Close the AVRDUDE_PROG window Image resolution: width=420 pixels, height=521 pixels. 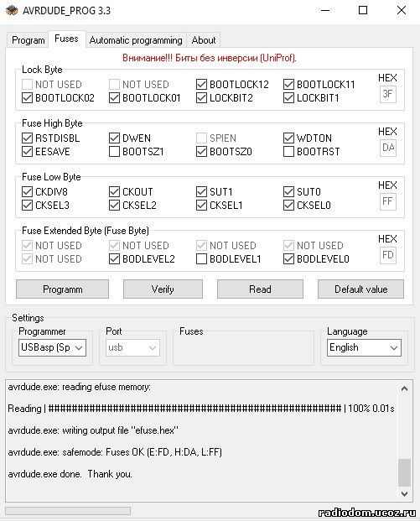[x=402, y=10]
